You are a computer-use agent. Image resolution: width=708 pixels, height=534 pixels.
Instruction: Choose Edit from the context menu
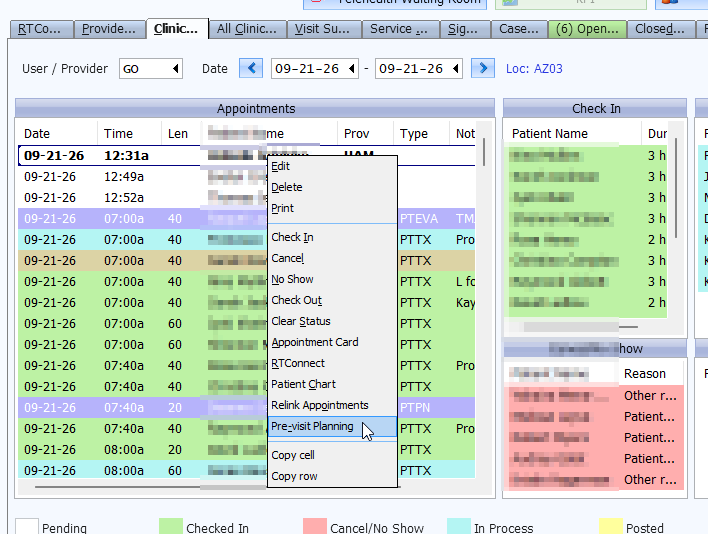[332, 167]
